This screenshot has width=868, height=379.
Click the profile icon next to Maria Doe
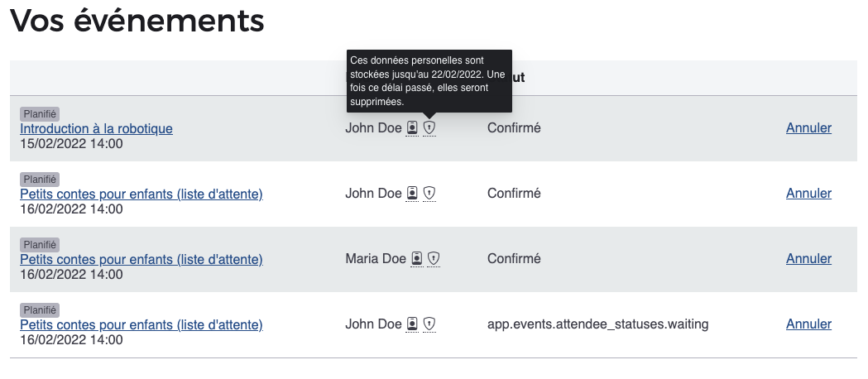[417, 258]
